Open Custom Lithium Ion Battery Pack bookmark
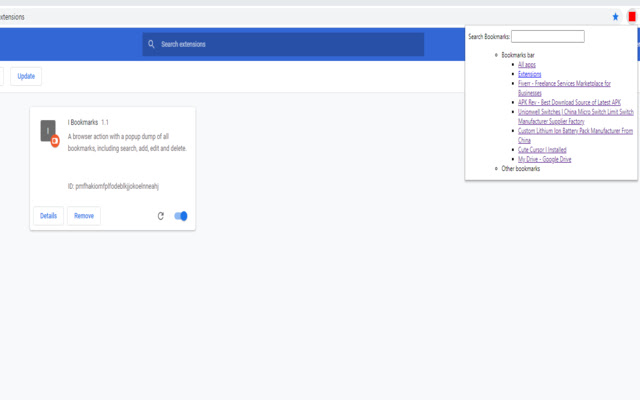Image resolution: width=640 pixels, height=400 pixels. click(x=575, y=136)
